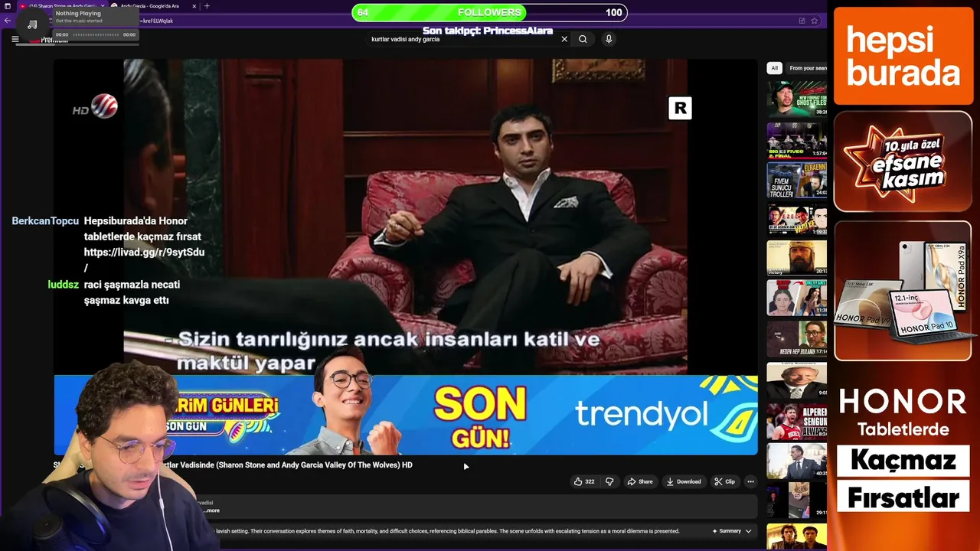
Task: Open the Alperen Şengün suggested video
Action: (797, 420)
